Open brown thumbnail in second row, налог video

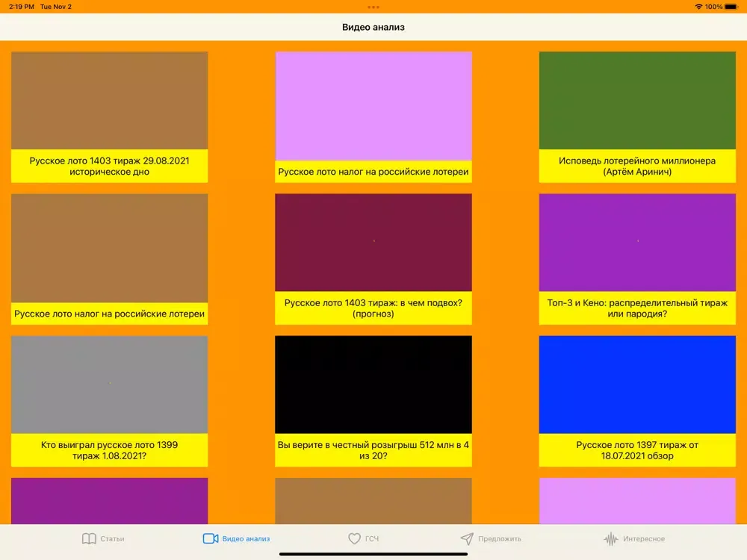[x=110, y=248]
